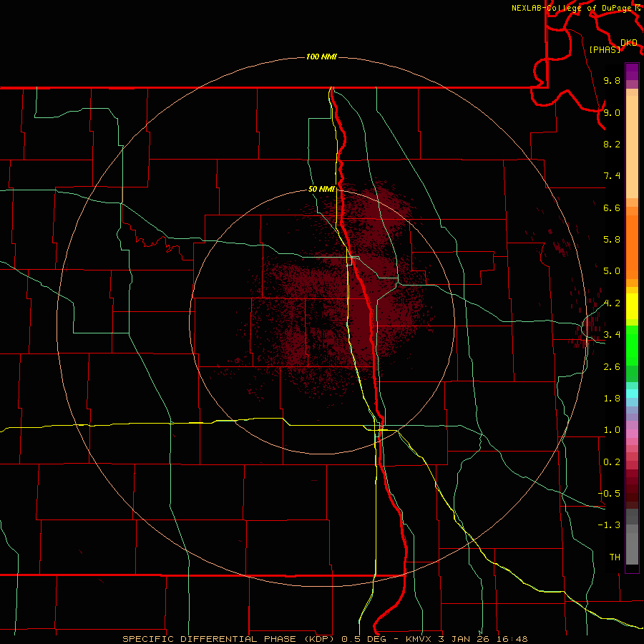
Task: Click the -0.5 legend value
Action: (x=609, y=494)
